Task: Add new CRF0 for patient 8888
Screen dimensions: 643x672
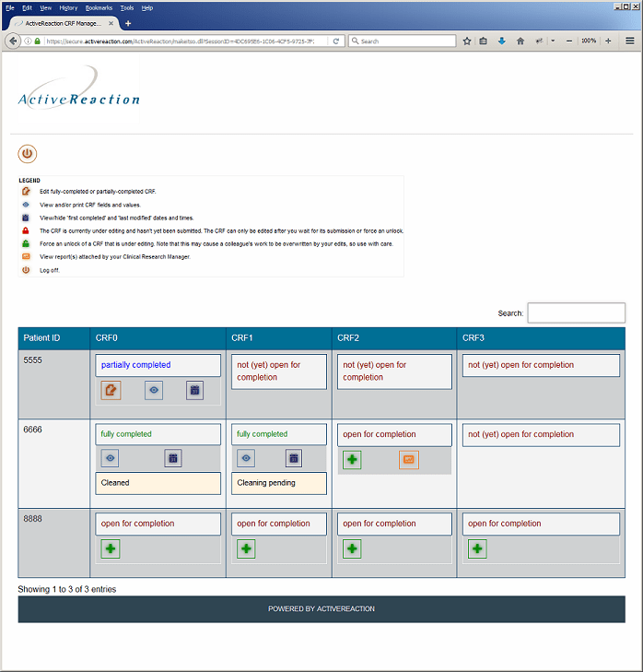Action: pos(111,549)
